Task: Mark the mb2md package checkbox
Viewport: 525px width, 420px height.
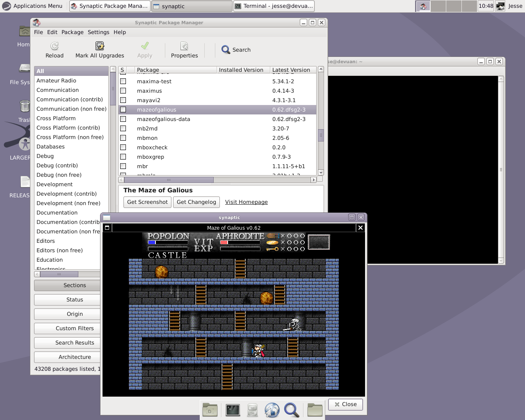Action: click(123, 128)
